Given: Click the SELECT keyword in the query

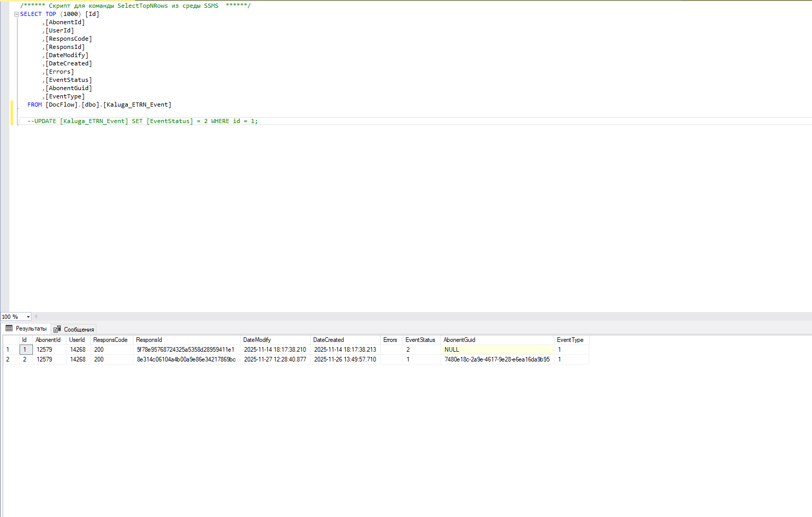Looking at the screenshot, I should click(x=31, y=14).
